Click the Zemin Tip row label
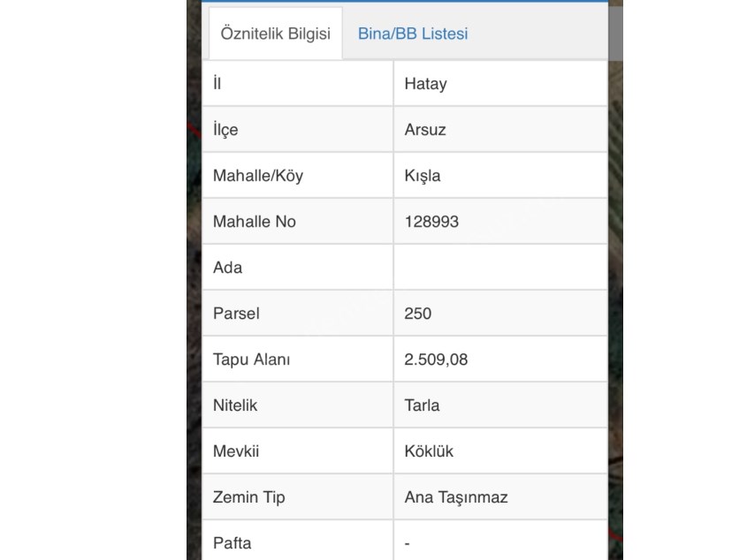This screenshot has width=747, height=560. 248,496
